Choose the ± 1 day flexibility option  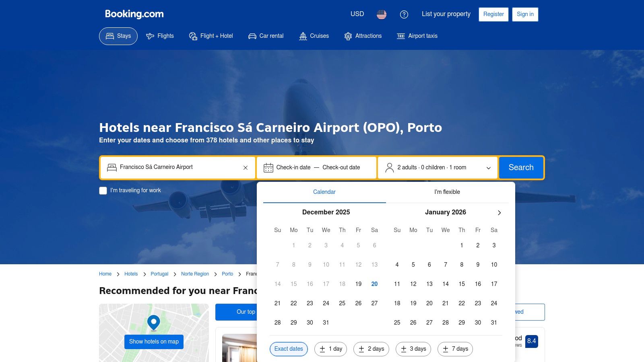330,349
